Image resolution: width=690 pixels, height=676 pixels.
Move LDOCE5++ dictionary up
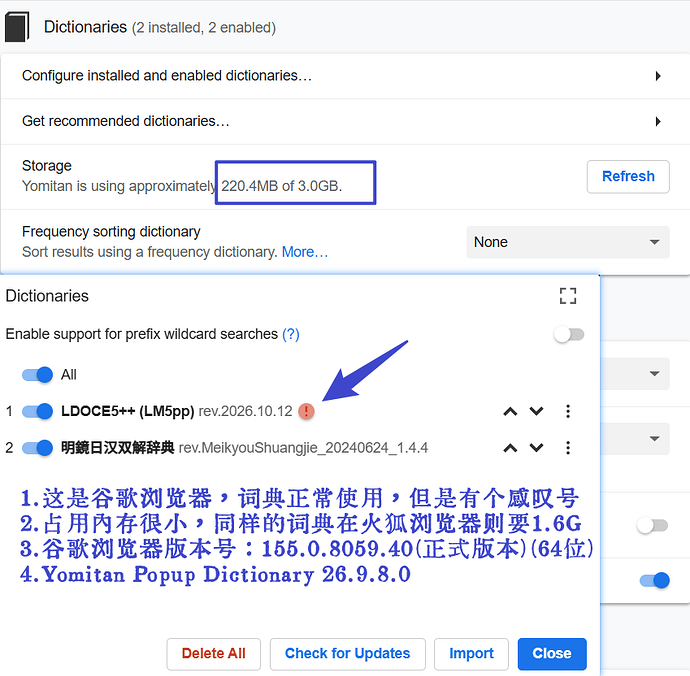click(510, 411)
